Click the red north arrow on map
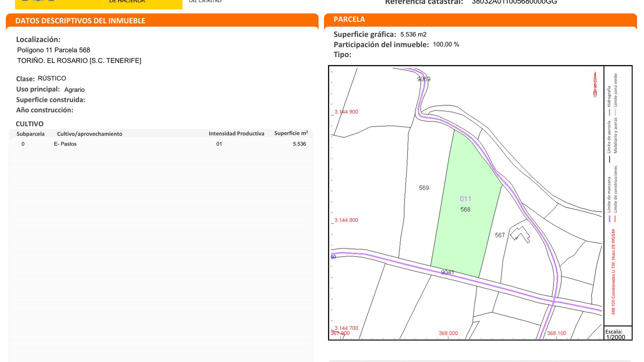Image resolution: width=644 pixels, height=362 pixels. 595,85
